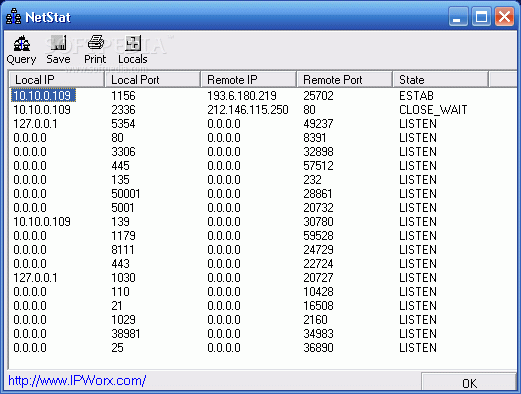This screenshot has height=394, width=521.
Task: Select remote port 22724 cell
Action: coord(318,264)
